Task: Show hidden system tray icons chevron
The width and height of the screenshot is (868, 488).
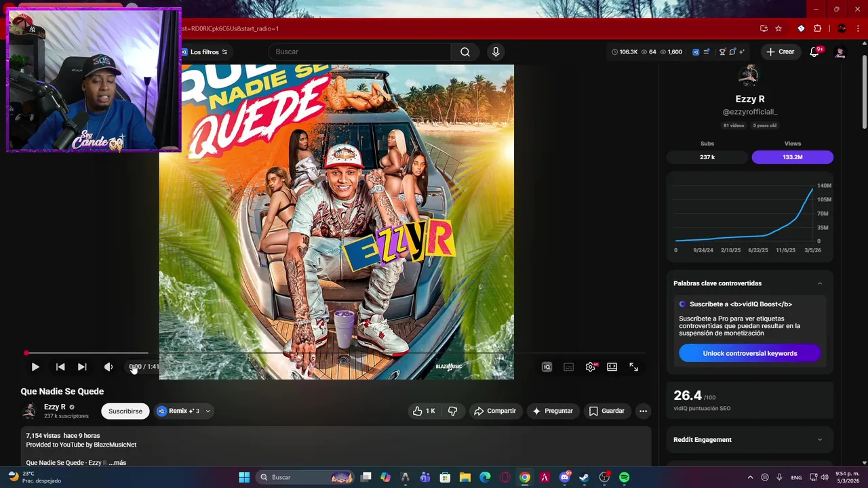Action: [750, 477]
